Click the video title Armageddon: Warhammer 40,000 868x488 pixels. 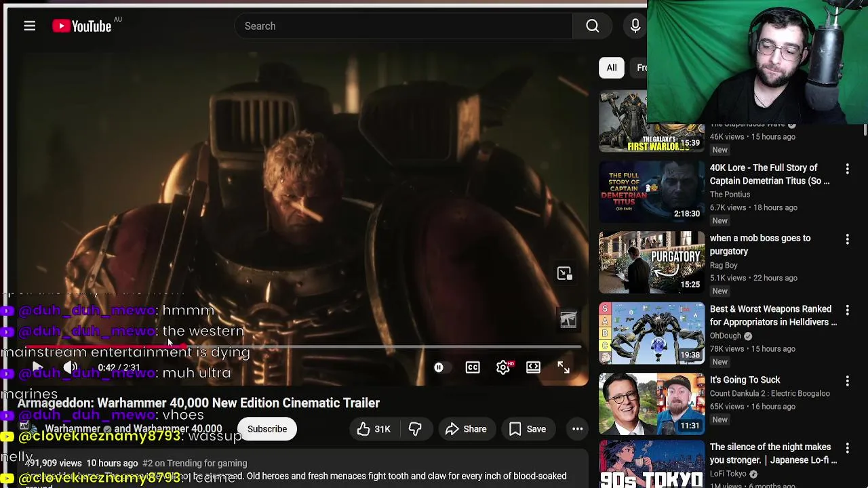[x=199, y=403]
